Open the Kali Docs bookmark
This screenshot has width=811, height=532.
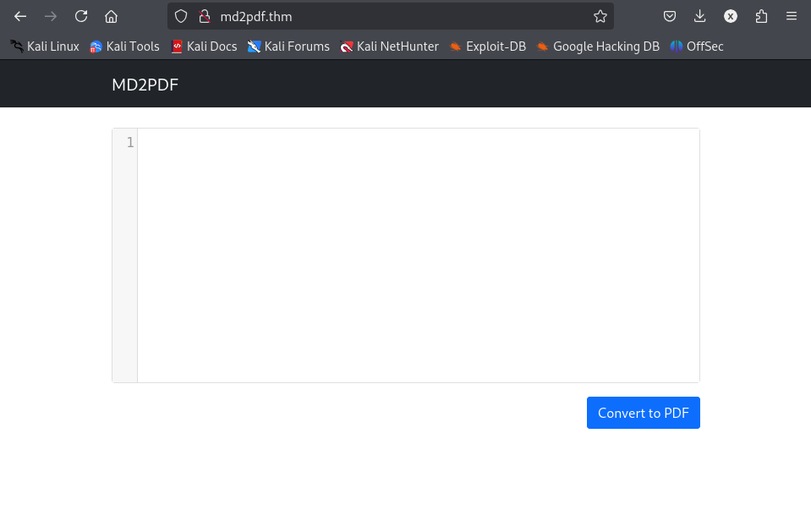click(x=205, y=47)
